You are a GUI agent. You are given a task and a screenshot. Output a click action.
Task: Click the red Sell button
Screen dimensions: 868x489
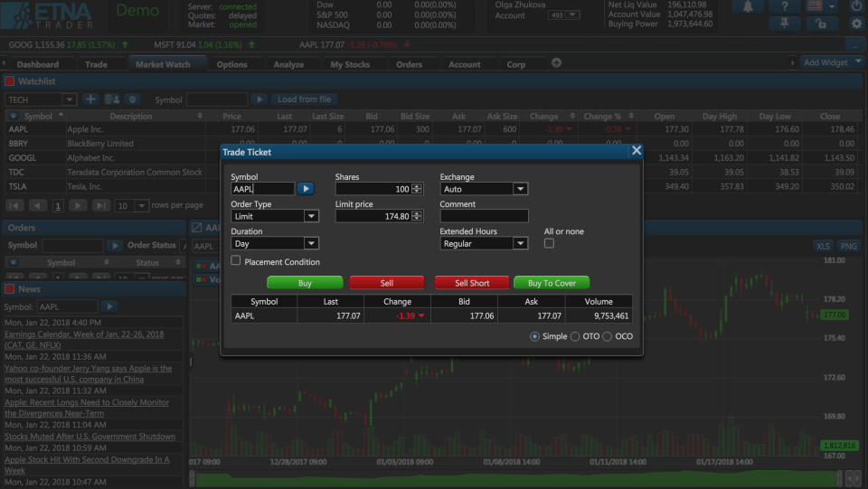pyautogui.click(x=387, y=283)
